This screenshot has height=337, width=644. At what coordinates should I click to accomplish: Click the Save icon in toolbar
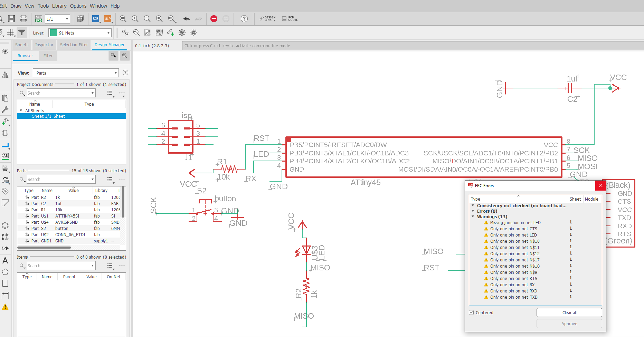11,19
